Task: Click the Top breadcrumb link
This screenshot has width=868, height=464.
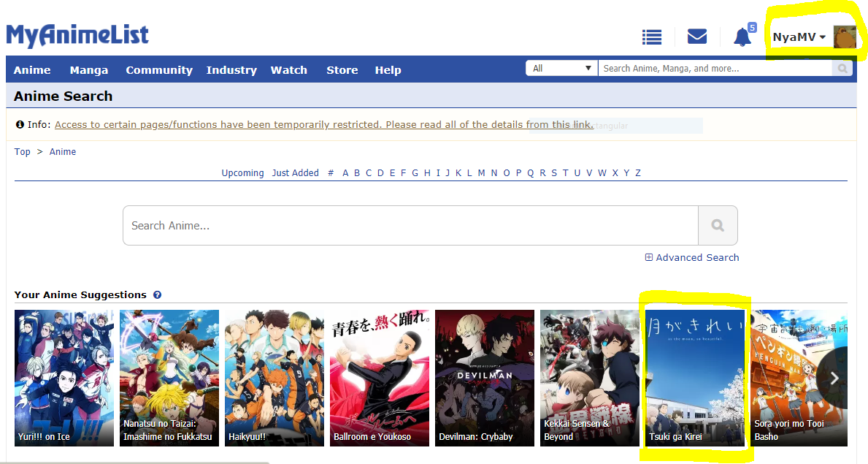Action: tap(23, 152)
